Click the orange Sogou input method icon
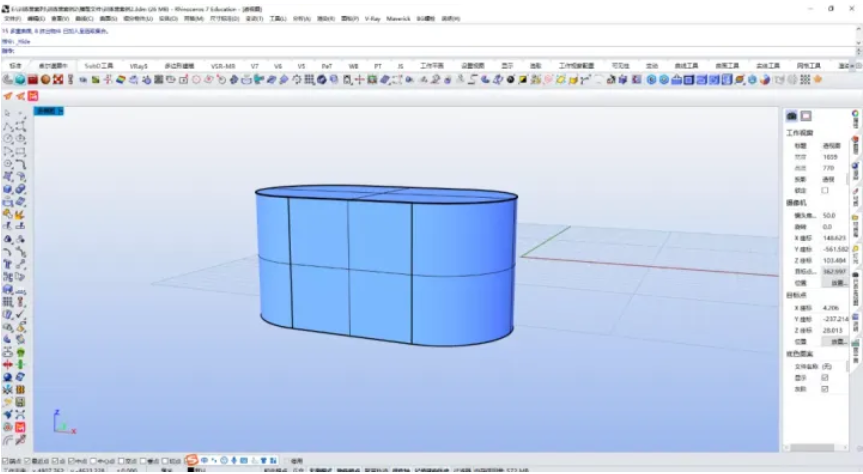 click(192, 460)
